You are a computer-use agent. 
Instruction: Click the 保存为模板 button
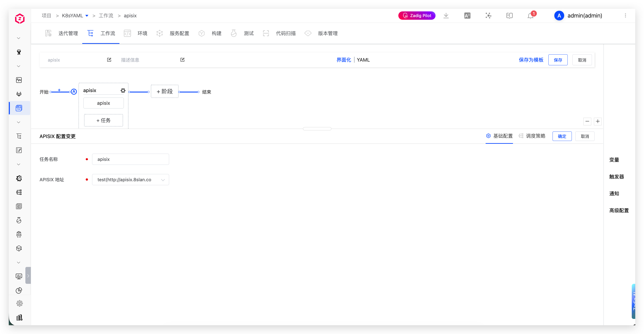click(x=531, y=60)
